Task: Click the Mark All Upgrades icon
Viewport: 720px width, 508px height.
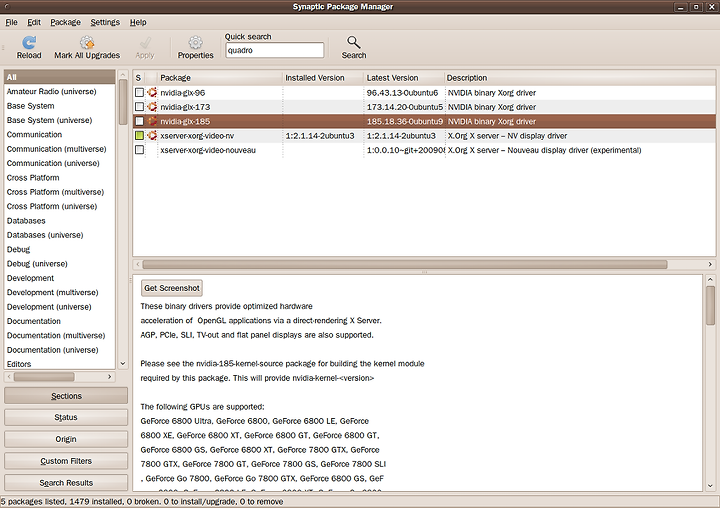Action: pos(87,42)
